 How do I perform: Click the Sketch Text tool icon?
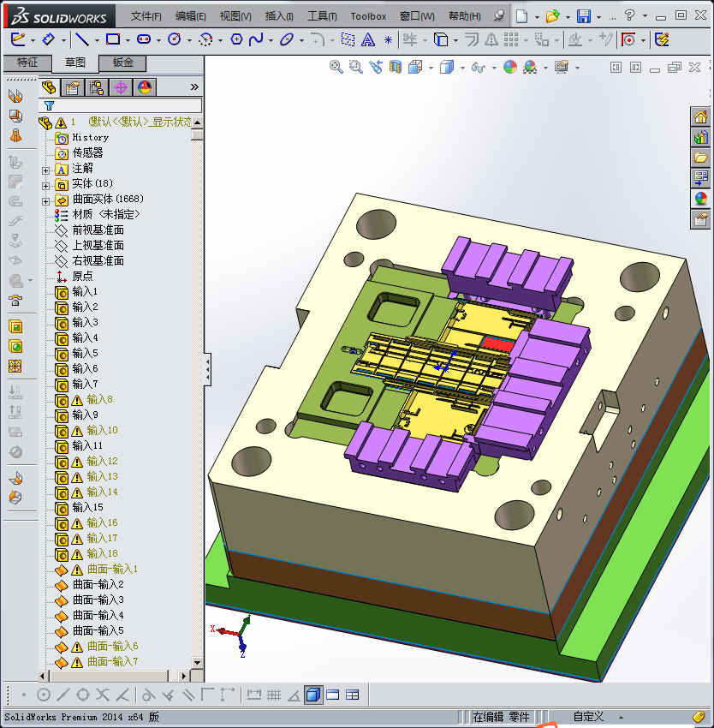pos(368,40)
